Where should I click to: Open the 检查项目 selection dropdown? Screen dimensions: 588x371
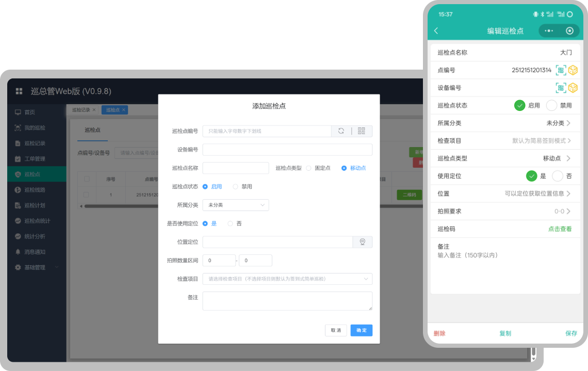[287, 279]
